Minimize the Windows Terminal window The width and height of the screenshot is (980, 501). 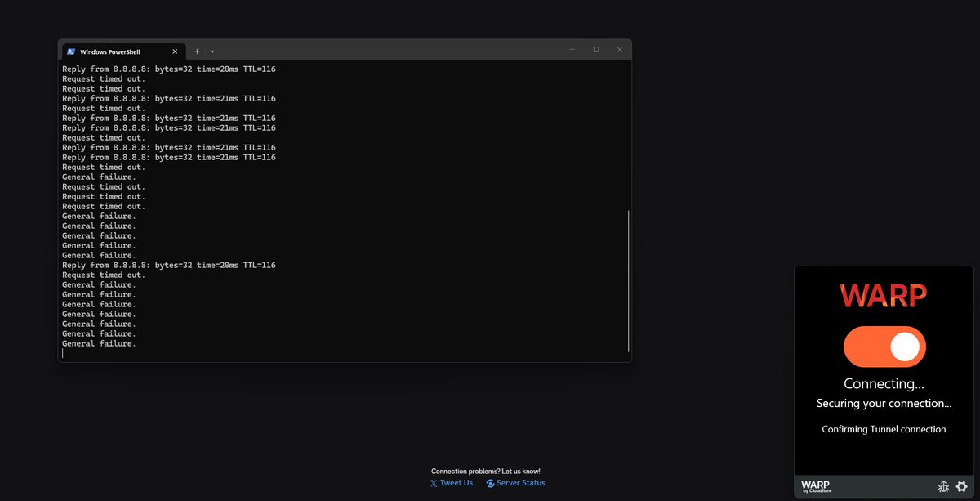pyautogui.click(x=572, y=50)
